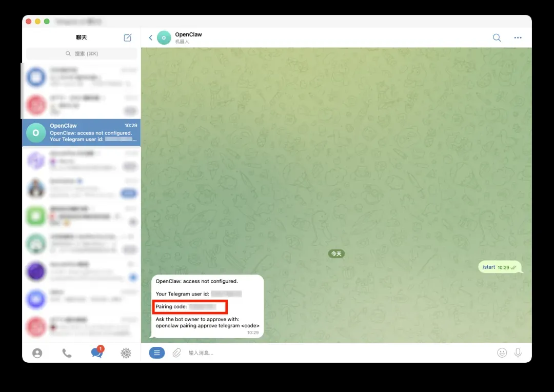Image resolution: width=554 pixels, height=392 pixels.
Task: Click the green zoom window button
Action: point(47,21)
